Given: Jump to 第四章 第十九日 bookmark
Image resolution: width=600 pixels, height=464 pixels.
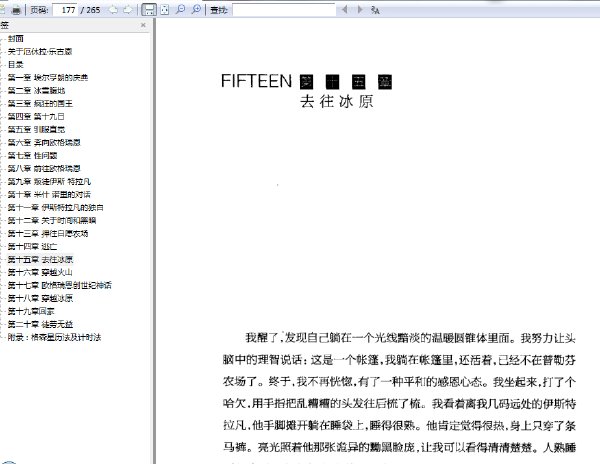Looking at the screenshot, I should [x=36, y=117].
